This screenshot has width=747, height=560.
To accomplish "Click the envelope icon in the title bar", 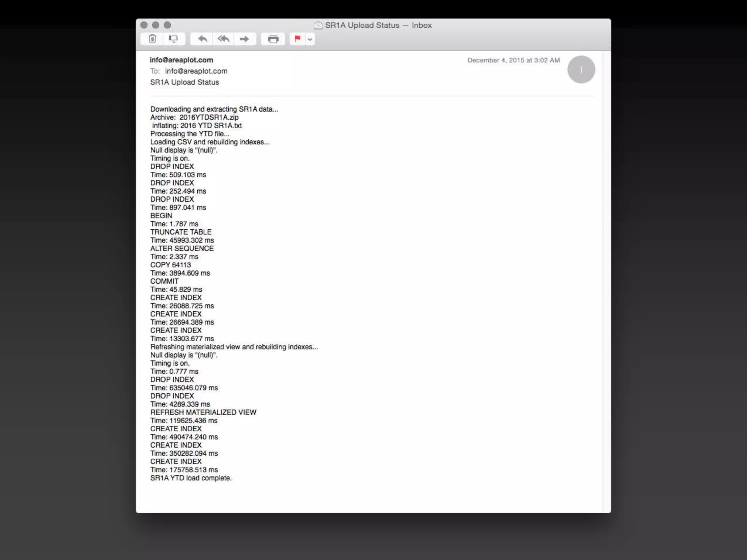I will [x=318, y=25].
